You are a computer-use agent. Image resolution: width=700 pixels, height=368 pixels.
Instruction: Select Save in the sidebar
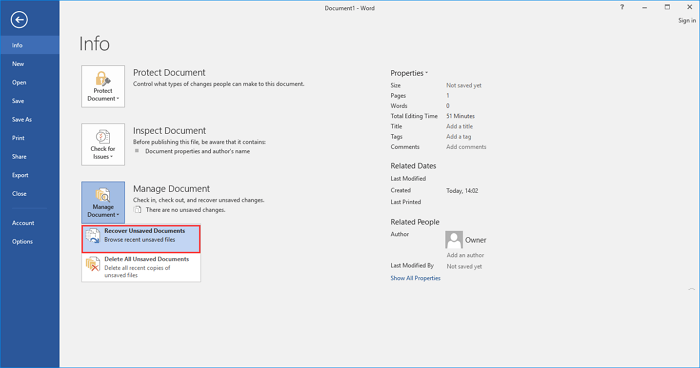click(x=29, y=101)
